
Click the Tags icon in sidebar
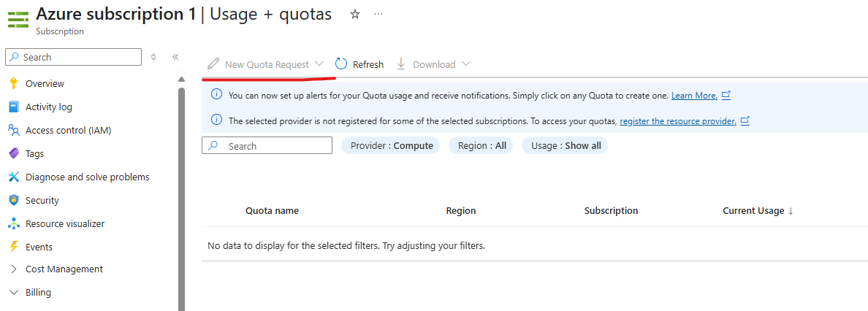click(13, 153)
